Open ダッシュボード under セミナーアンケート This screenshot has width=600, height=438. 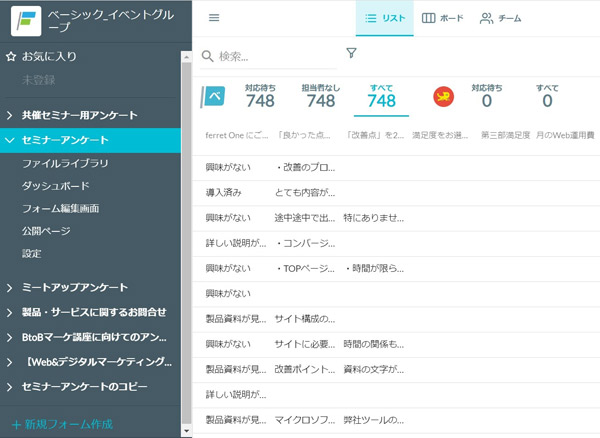pos(56,186)
